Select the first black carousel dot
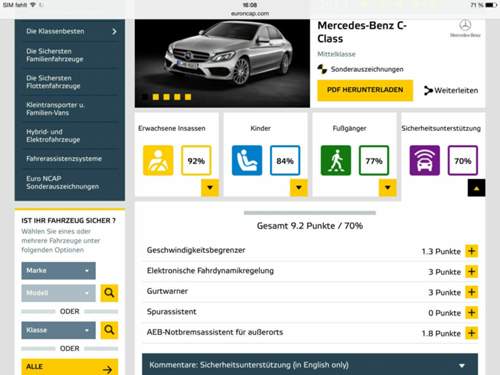Viewport: 500px width, 375px height. click(145, 97)
